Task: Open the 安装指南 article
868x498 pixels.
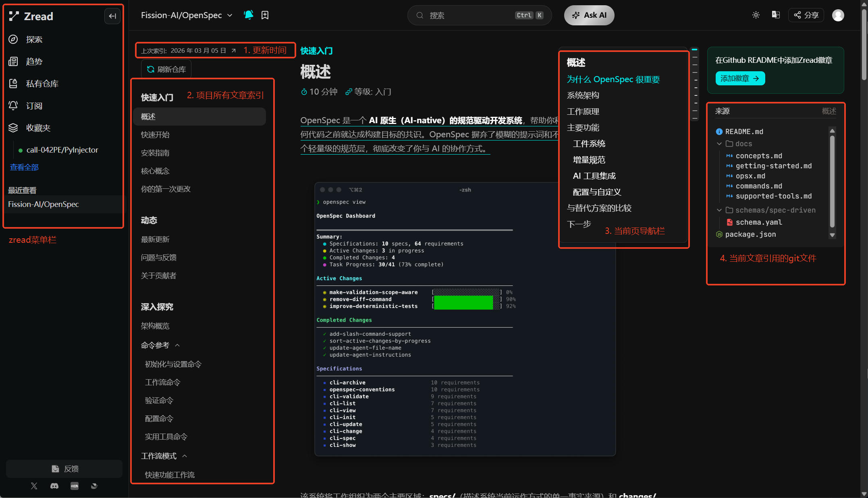Action: tap(155, 153)
